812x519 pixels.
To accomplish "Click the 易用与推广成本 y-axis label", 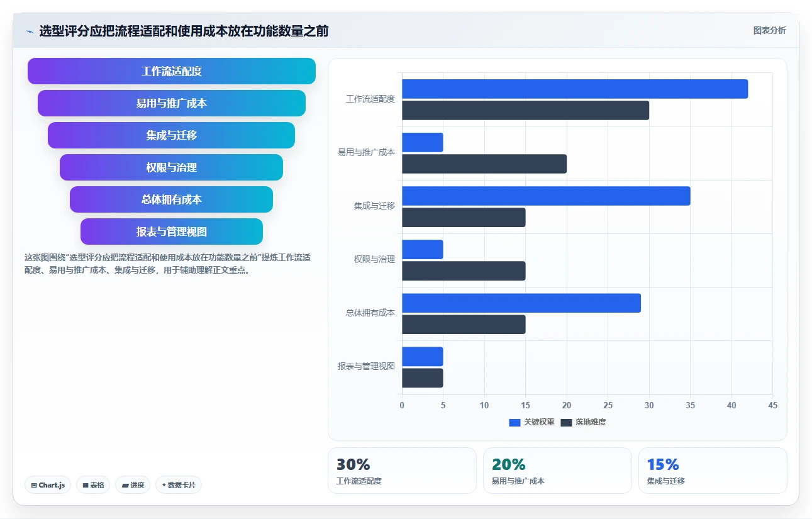I will [366, 152].
